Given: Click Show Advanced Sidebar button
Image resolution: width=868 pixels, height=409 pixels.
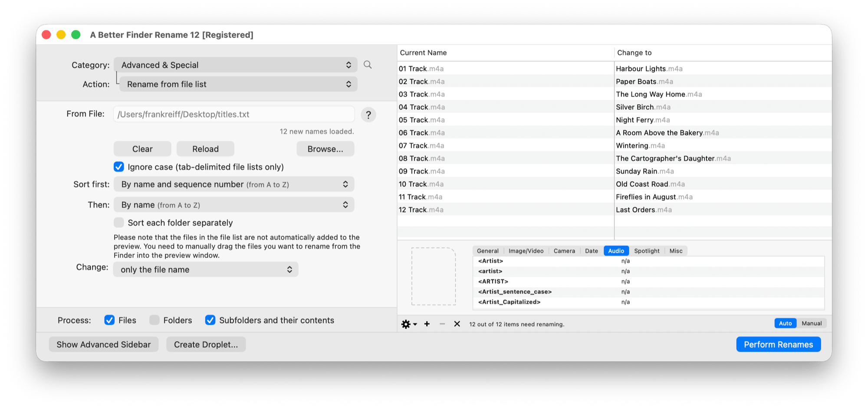Looking at the screenshot, I should tap(104, 344).
